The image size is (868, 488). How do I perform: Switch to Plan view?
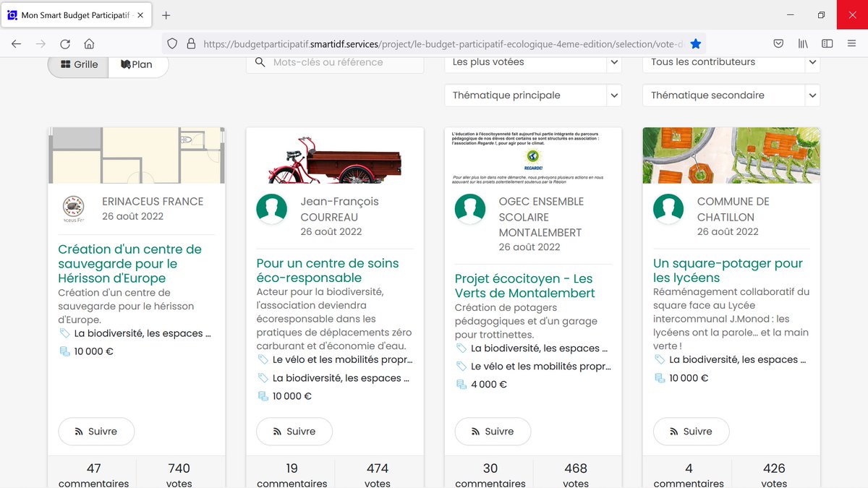pos(137,64)
